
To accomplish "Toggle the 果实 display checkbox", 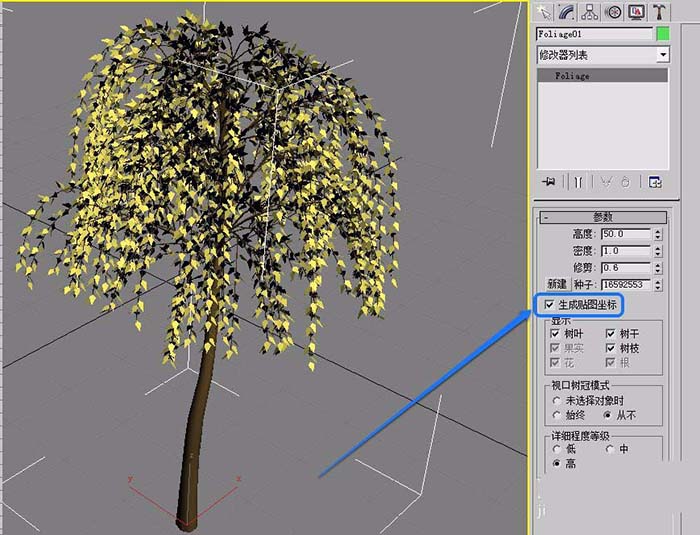I will pyautogui.click(x=555, y=348).
